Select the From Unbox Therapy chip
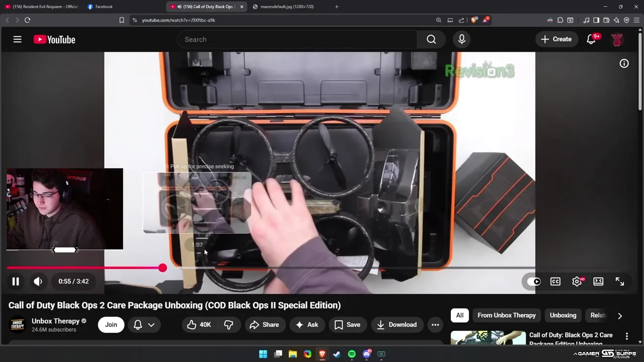Viewport: 644px width, 362px height. pyautogui.click(x=507, y=315)
